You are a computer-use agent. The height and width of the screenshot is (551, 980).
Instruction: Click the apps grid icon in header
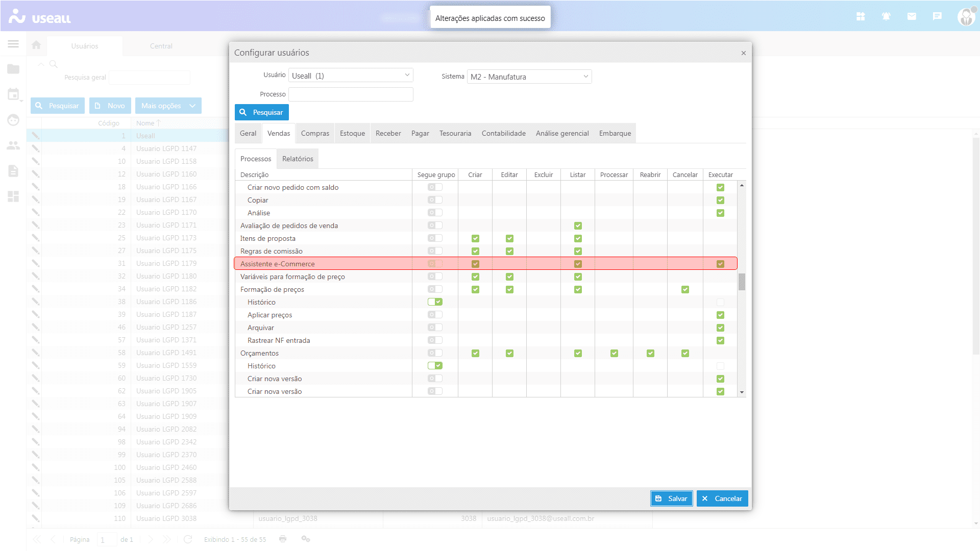[861, 17]
